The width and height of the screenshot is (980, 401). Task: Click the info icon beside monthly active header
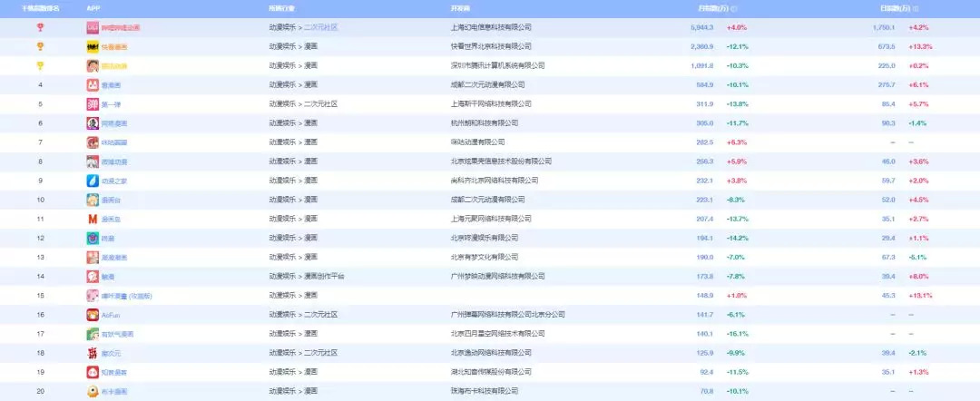pos(733,8)
